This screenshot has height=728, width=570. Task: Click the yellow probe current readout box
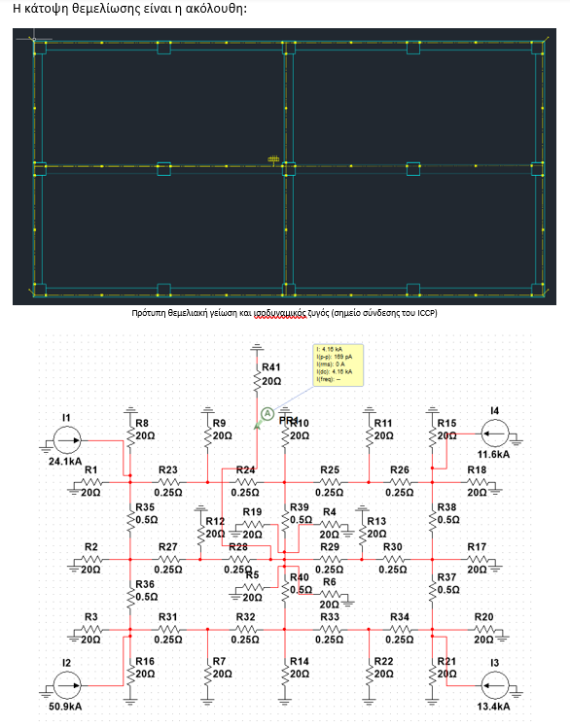pyautogui.click(x=338, y=364)
